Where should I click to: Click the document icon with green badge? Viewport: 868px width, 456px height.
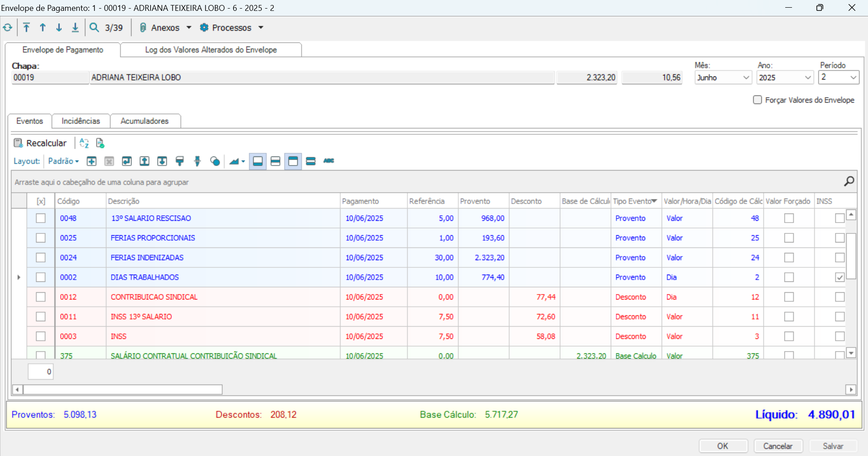[x=100, y=143]
